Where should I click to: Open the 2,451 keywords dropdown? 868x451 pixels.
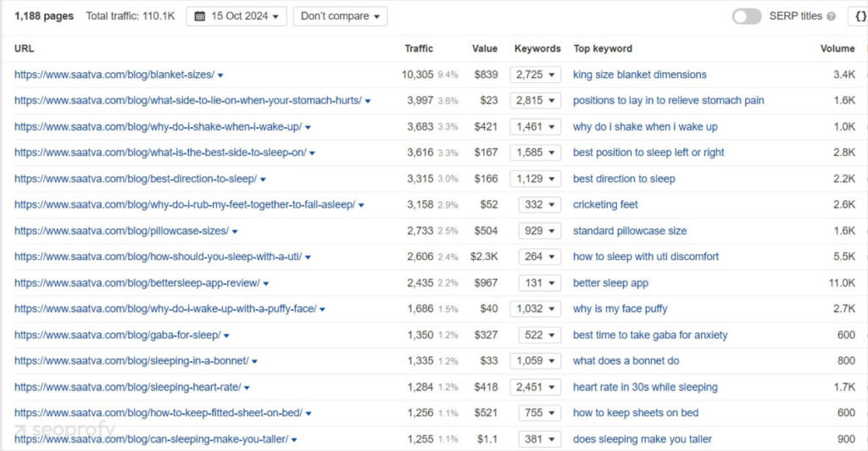pyautogui.click(x=536, y=387)
